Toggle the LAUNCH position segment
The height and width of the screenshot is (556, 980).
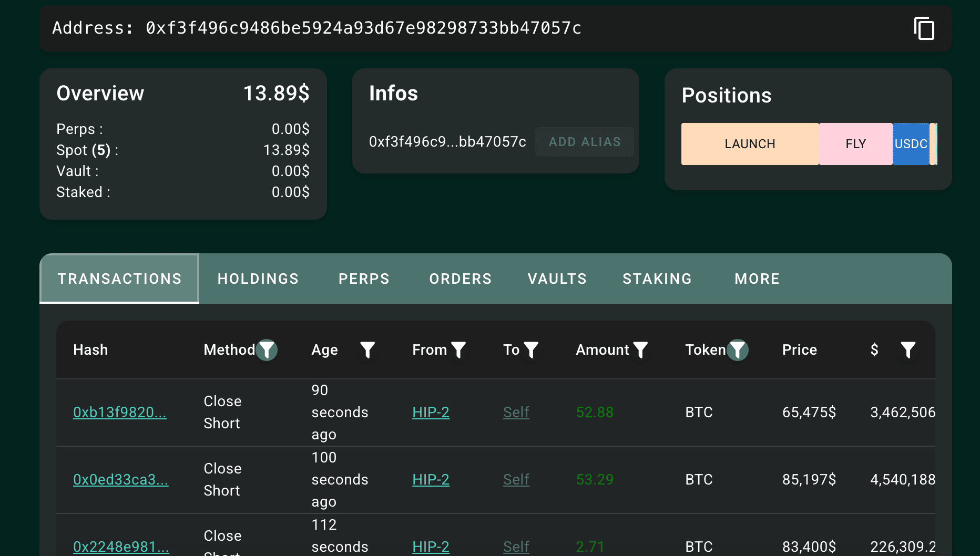click(x=750, y=143)
